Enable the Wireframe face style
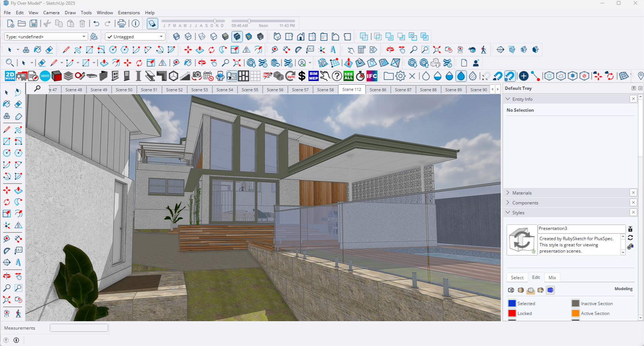Viewport: 644px width, 346px height. click(202, 36)
